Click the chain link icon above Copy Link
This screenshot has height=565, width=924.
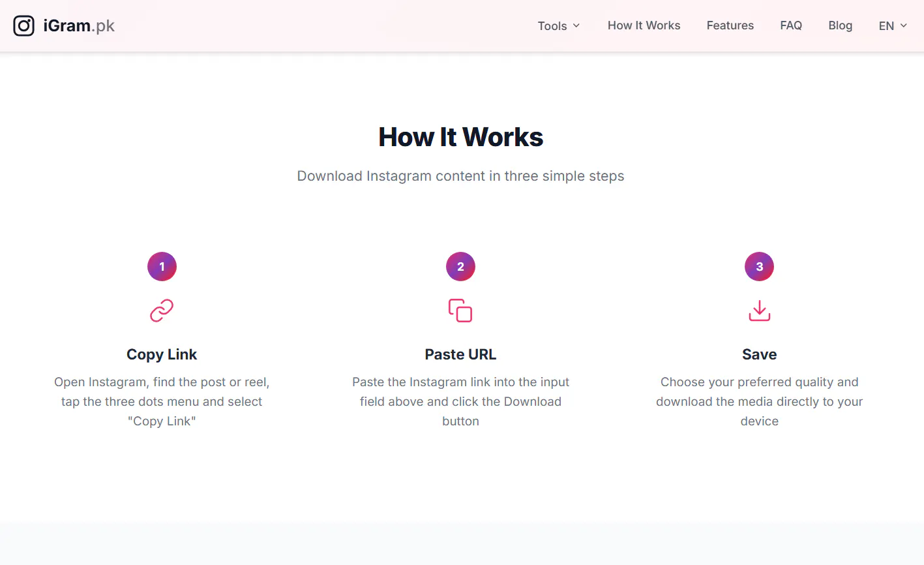click(162, 311)
